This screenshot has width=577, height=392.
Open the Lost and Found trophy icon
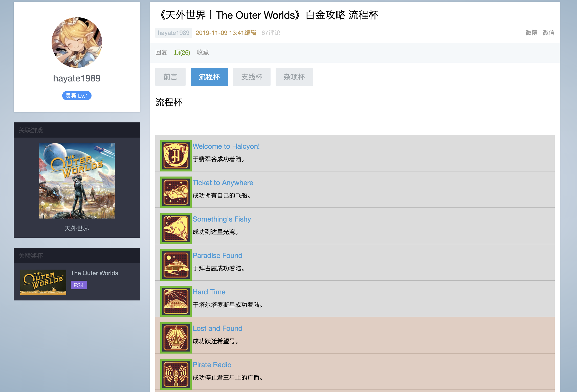tap(176, 338)
